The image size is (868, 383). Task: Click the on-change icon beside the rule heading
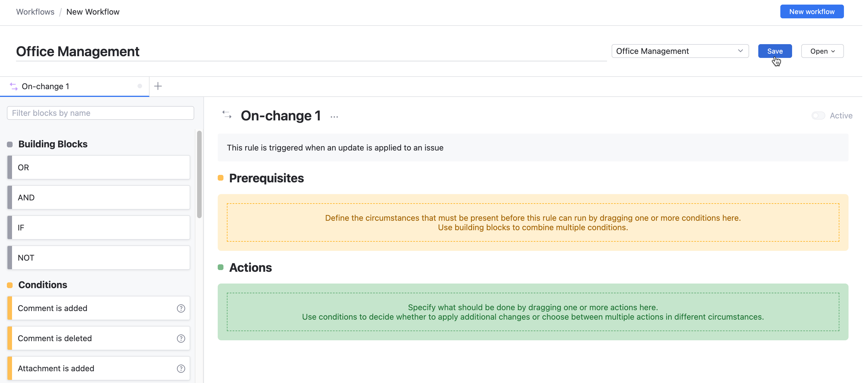coord(226,115)
